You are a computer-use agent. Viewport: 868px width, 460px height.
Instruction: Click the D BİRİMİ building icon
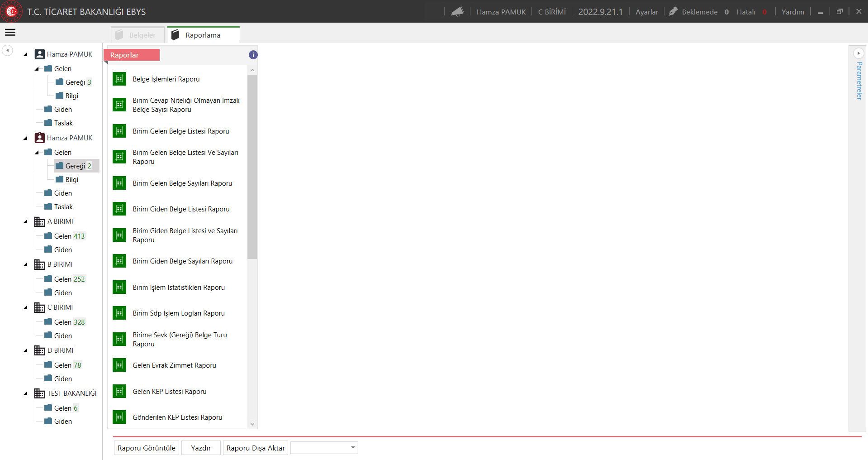point(40,350)
